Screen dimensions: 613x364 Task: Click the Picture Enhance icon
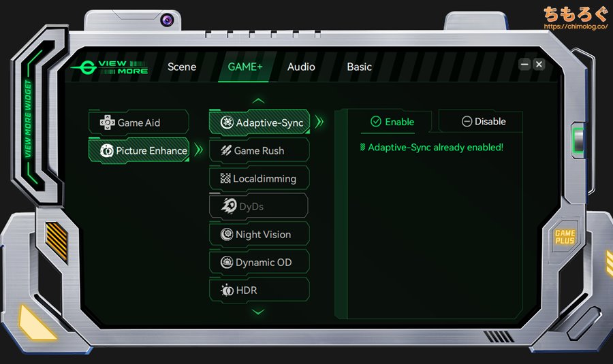point(107,151)
